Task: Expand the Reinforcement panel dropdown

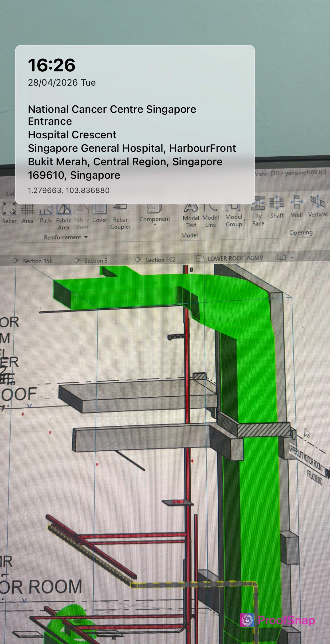Action: coord(86,237)
